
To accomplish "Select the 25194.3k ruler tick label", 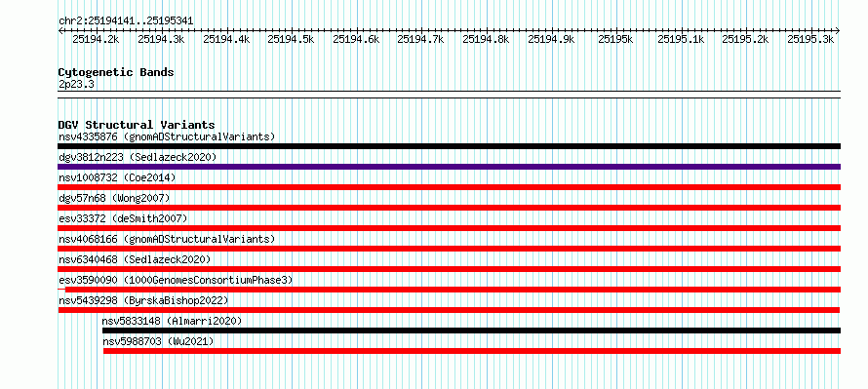I will point(161,39).
